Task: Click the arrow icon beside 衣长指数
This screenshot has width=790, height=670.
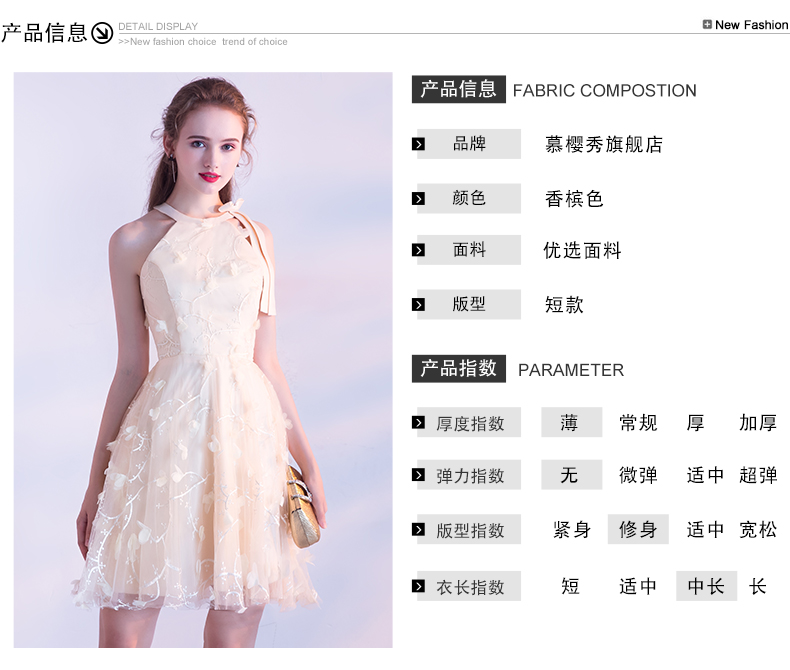Action: click(418, 586)
